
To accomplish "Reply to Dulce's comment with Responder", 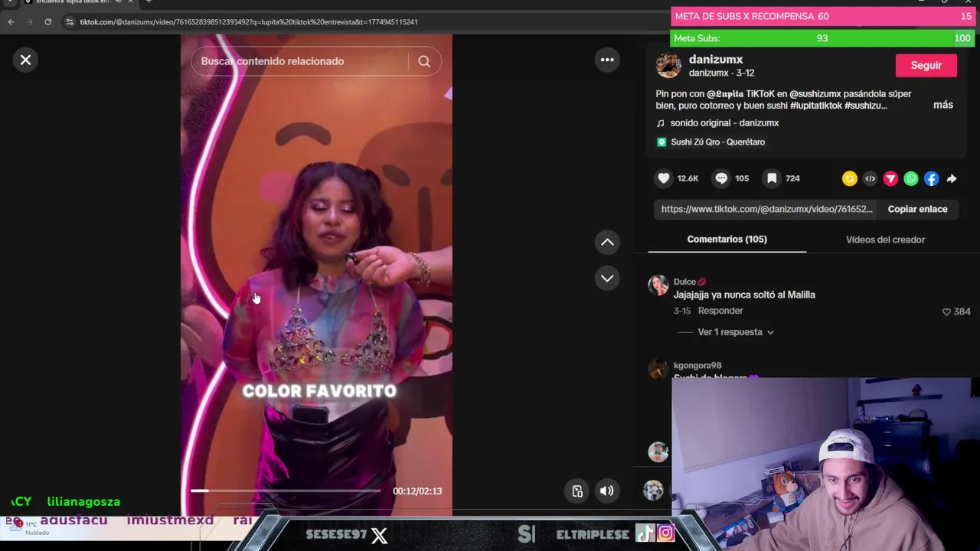I will 720,311.
